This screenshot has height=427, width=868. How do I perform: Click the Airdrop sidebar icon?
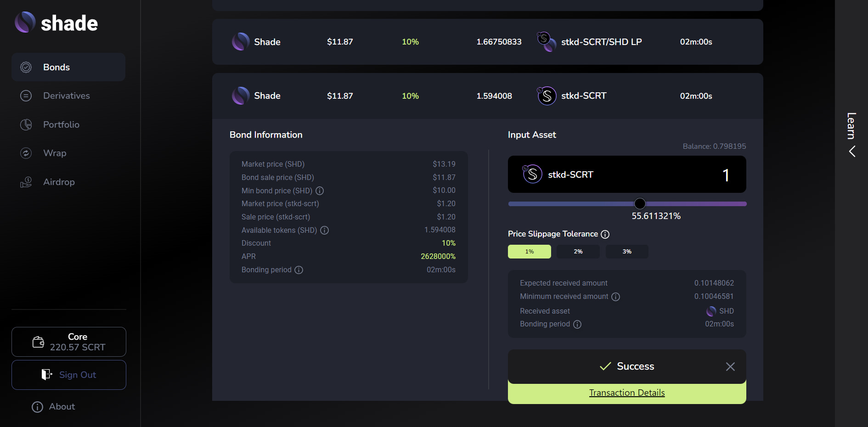coord(26,182)
